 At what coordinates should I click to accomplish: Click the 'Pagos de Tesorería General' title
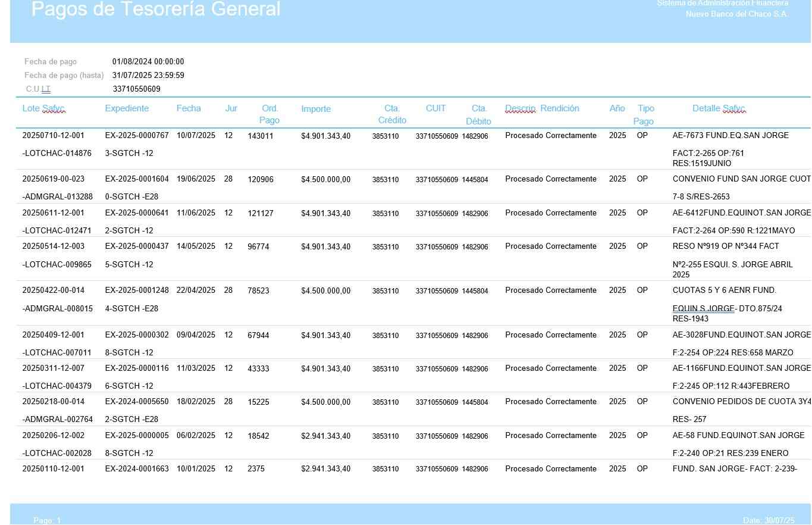156,10
